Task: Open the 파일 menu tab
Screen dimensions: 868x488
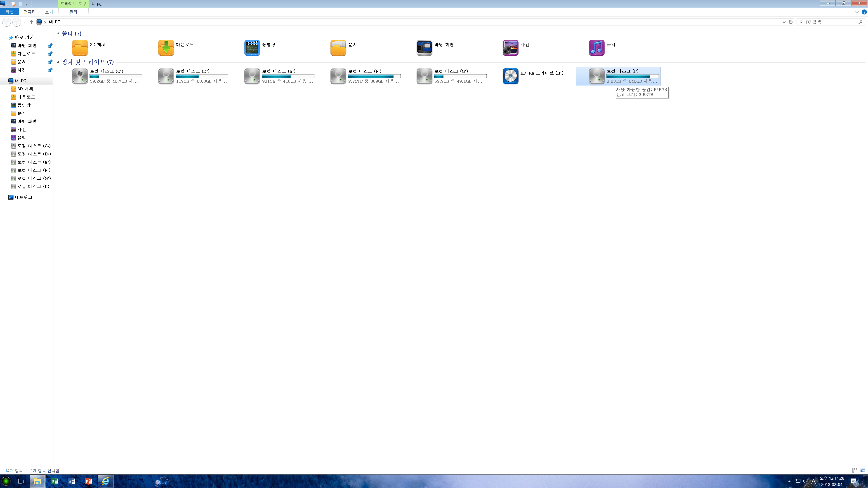Action: 9,12
